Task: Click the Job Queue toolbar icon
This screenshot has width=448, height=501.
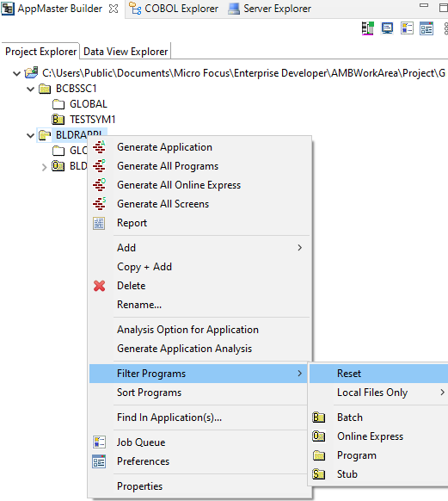Action: pyautogui.click(x=407, y=28)
